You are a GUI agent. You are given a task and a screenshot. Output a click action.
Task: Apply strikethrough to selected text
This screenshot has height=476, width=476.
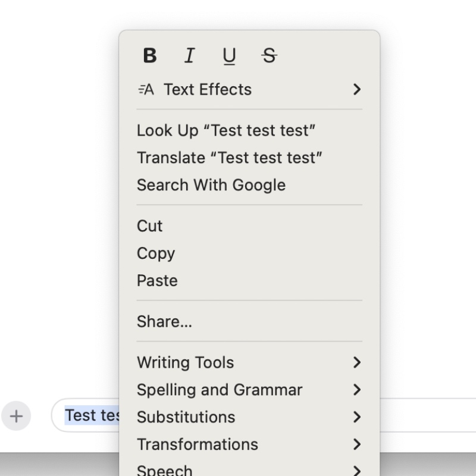[269, 56]
